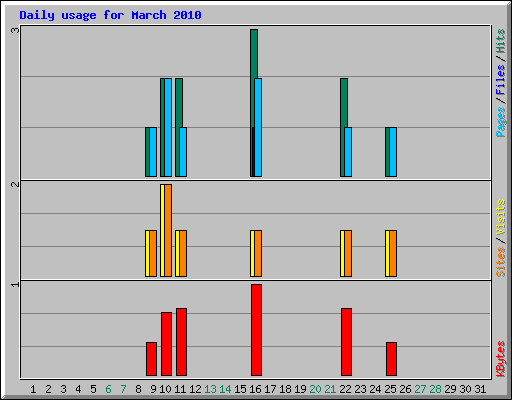512x400 pixels.
Task: Click day label "1" on the x-axis
Action: coord(33,389)
